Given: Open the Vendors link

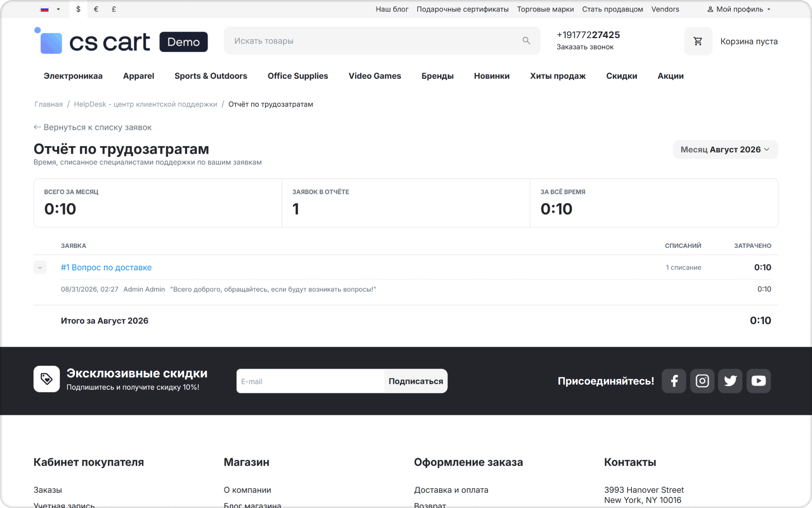Looking at the screenshot, I should click(665, 9).
